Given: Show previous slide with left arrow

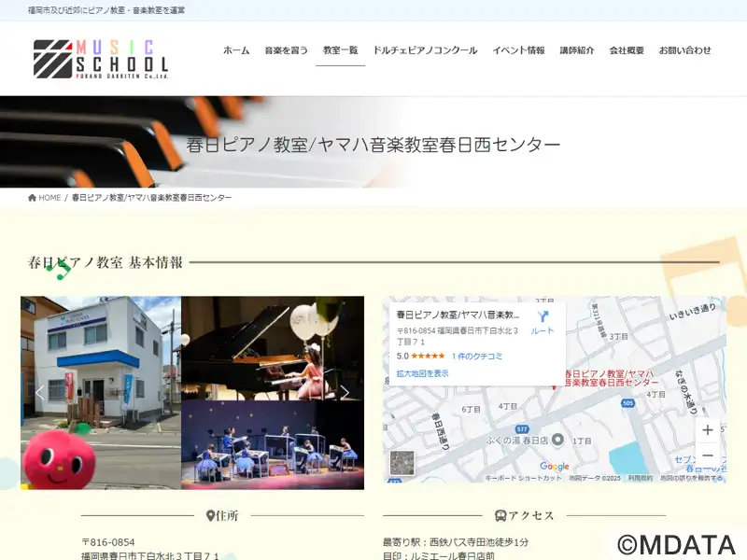Looking at the screenshot, I should pos(40,392).
